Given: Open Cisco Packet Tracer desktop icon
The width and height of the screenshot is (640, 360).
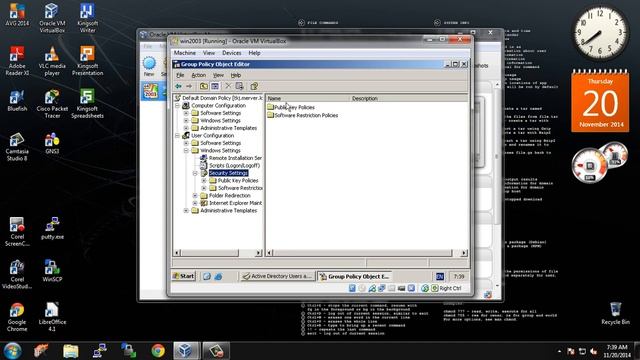Looking at the screenshot, I should point(52,104).
